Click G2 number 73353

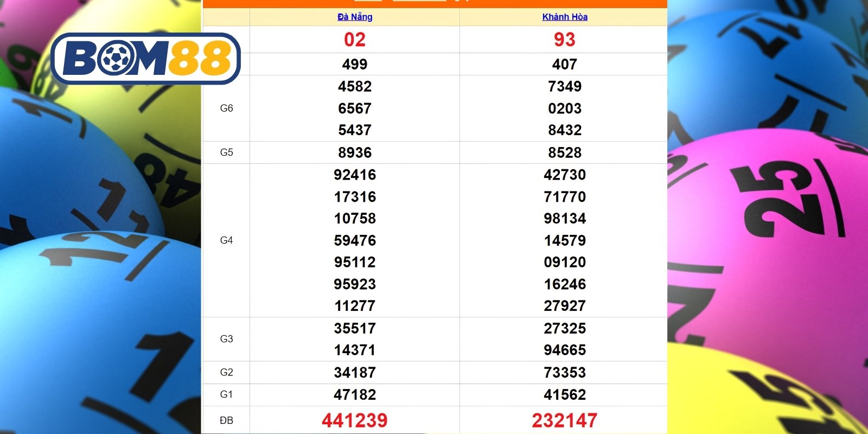(x=565, y=373)
